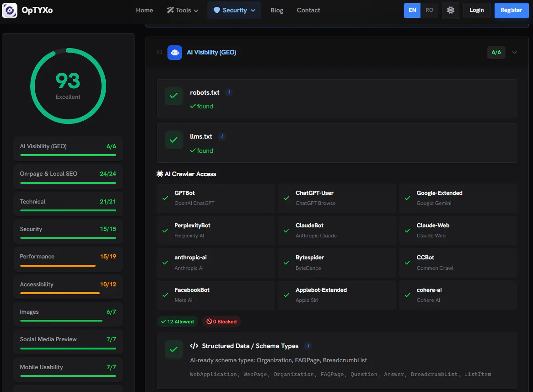Click the Login button
The image size is (533, 392).
pyautogui.click(x=477, y=10)
